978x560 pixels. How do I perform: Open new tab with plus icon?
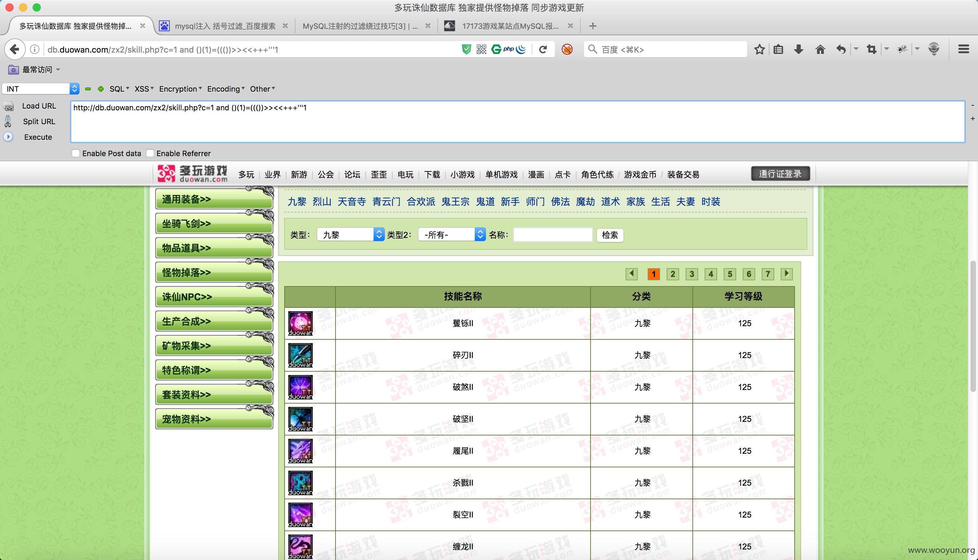pyautogui.click(x=593, y=26)
